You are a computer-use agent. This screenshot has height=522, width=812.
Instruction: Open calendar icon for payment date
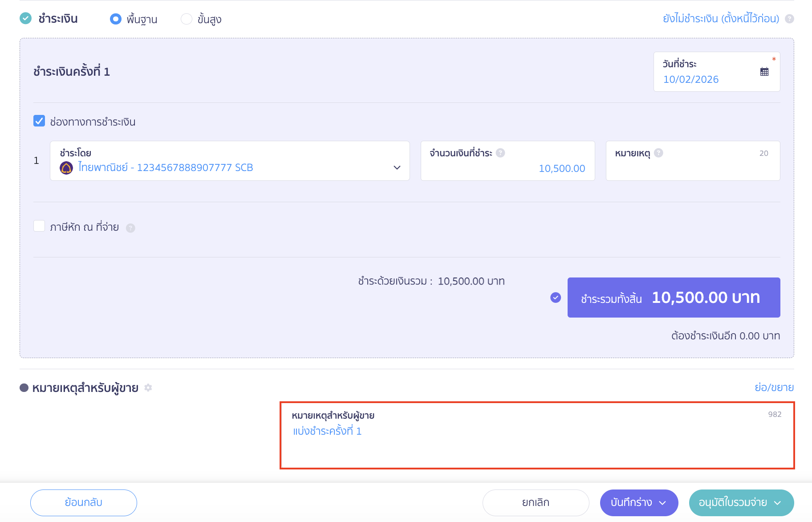tap(764, 72)
